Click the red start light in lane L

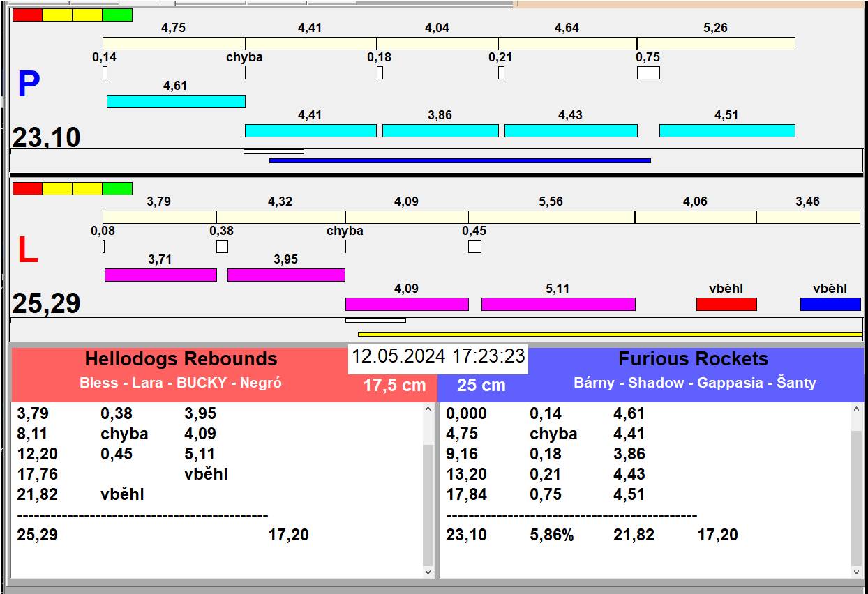27,188
